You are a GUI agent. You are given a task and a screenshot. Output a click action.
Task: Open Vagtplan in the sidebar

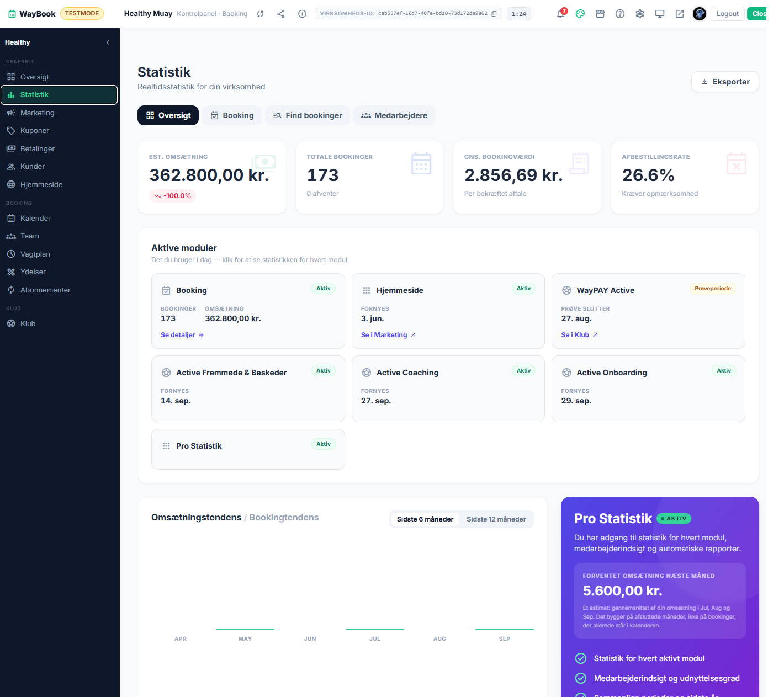pyautogui.click(x=59, y=254)
